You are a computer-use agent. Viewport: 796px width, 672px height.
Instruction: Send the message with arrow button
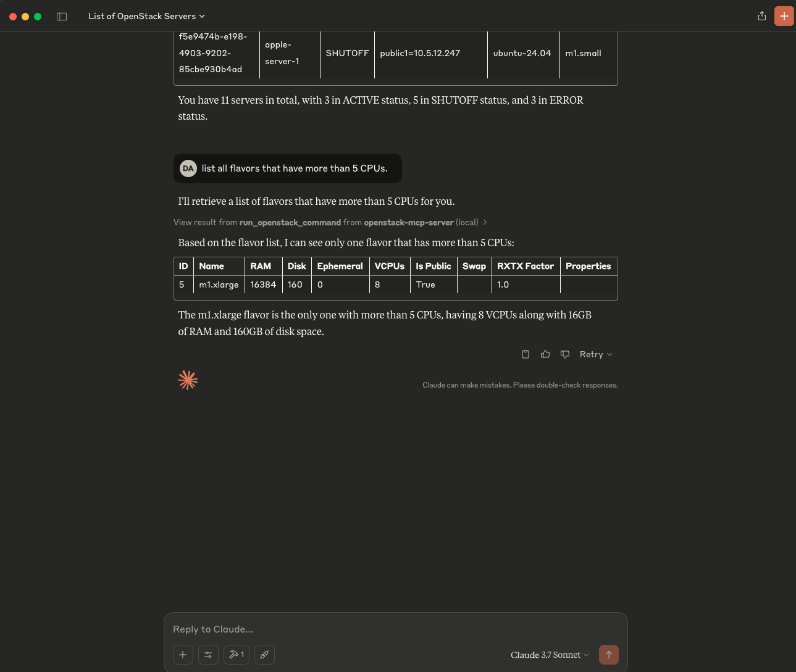coord(609,655)
